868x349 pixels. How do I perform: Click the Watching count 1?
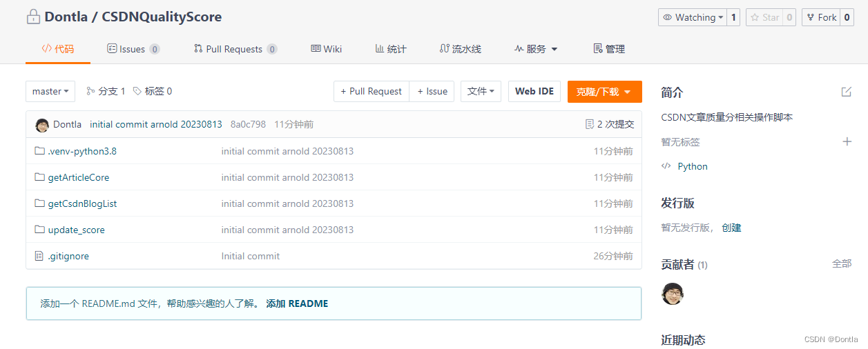tap(733, 17)
